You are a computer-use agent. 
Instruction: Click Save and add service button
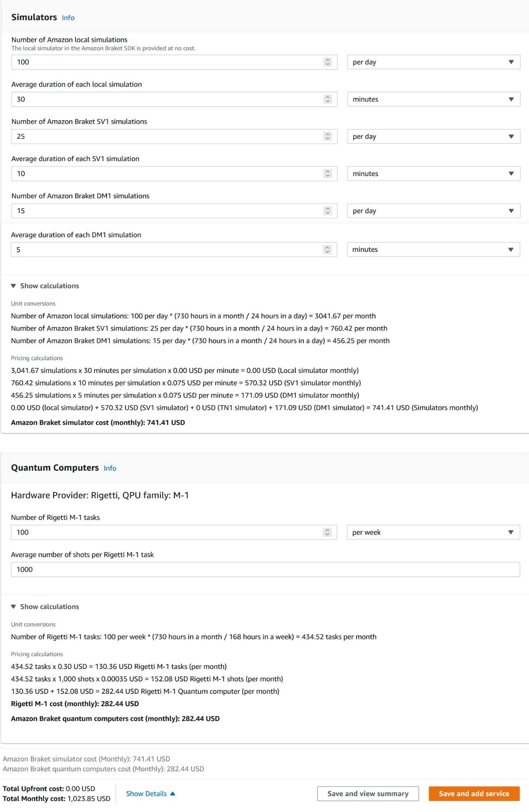pyautogui.click(x=474, y=794)
